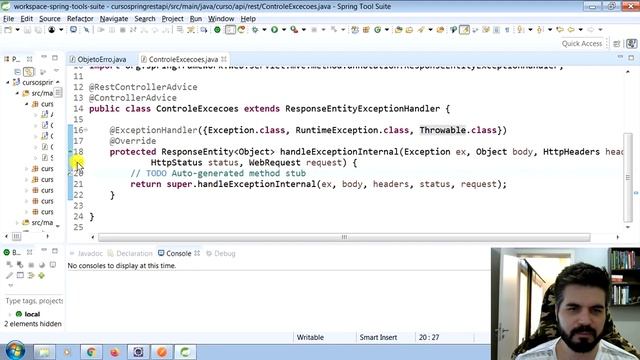Click the green Boot Dashboard diamond icon
Viewport: 640px width, 360px height.
coord(42,276)
